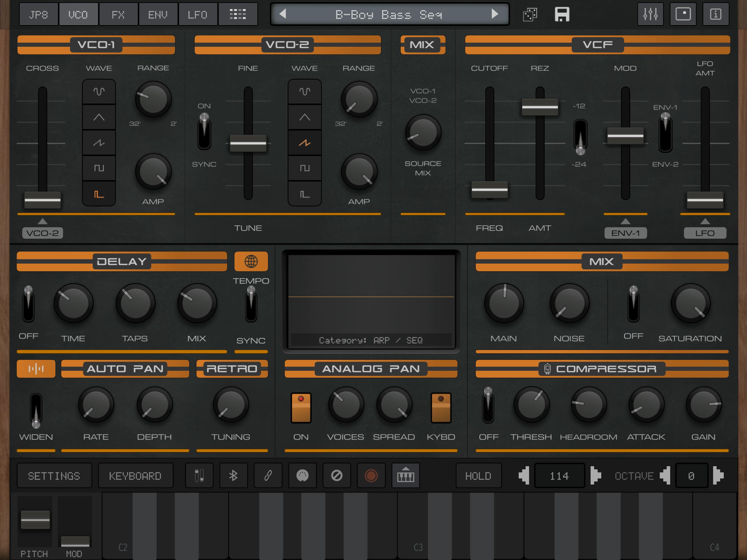Image resolution: width=747 pixels, height=560 pixels.
Task: Decrease tempo with the left arrow
Action: (x=524, y=476)
